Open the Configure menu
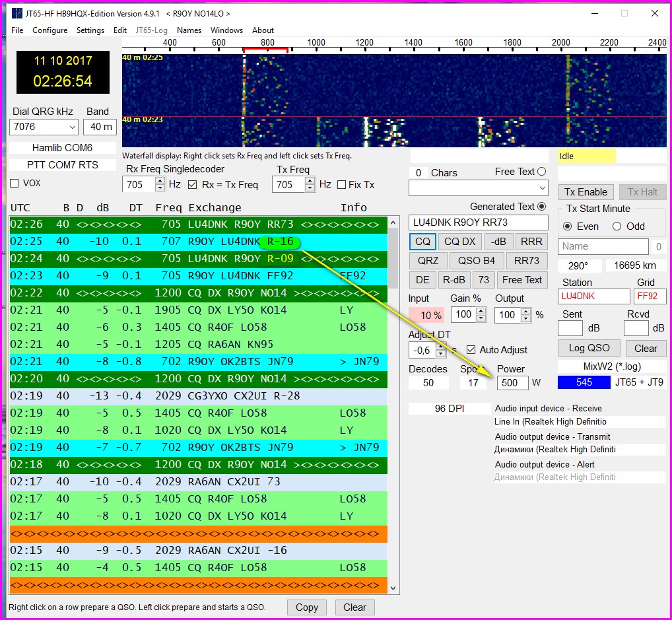672x620 pixels. tap(50, 30)
